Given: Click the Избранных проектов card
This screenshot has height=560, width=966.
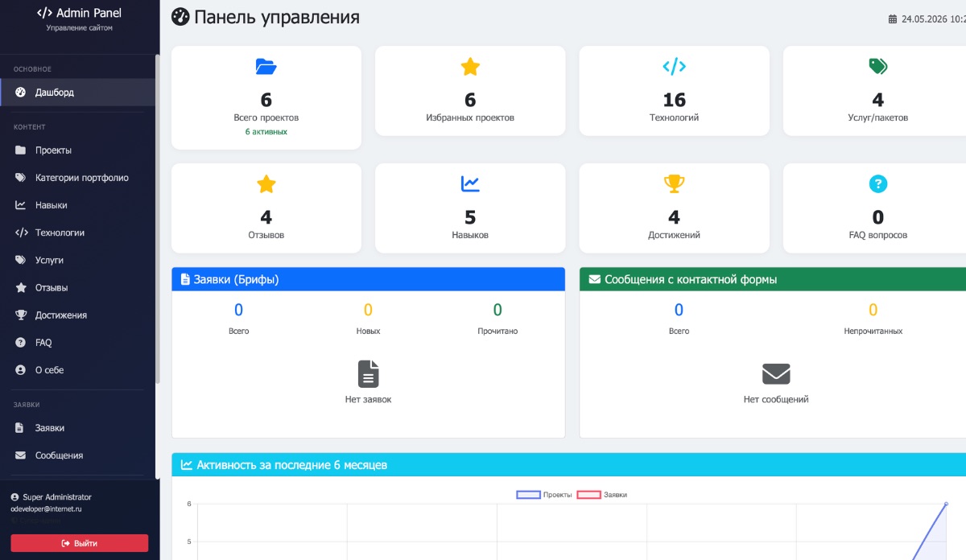Looking at the screenshot, I should point(470,91).
